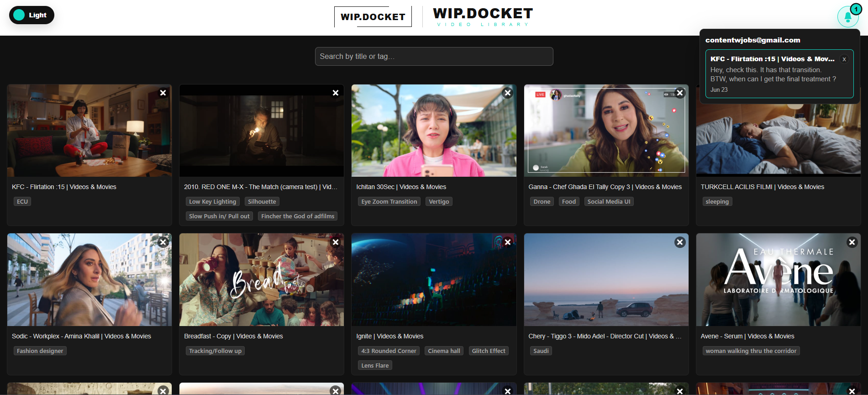868x395 pixels.
Task: Click the boxed WIP.DOCKET logo
Action: pyautogui.click(x=373, y=17)
